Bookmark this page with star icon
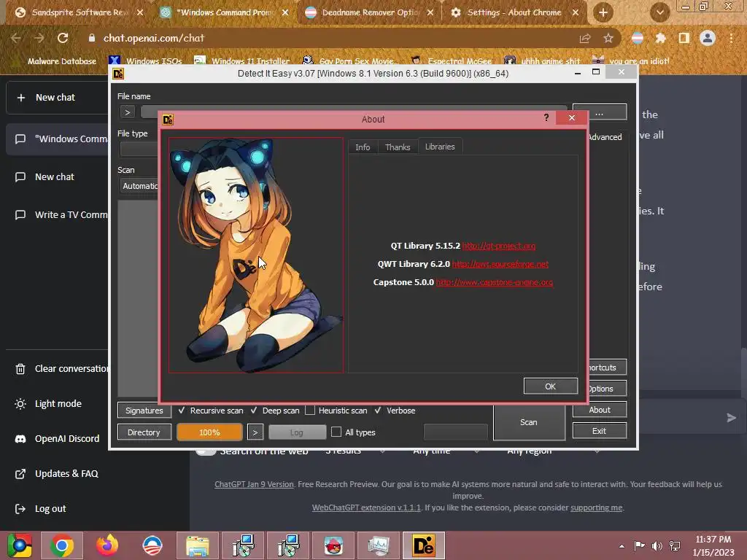The height and width of the screenshot is (560, 747). click(x=608, y=38)
